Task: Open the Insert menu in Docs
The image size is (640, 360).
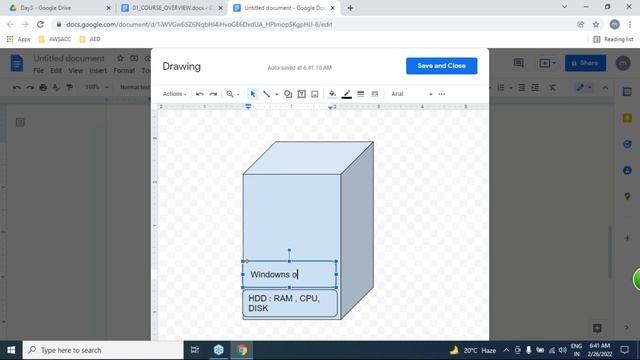Action: (98, 71)
